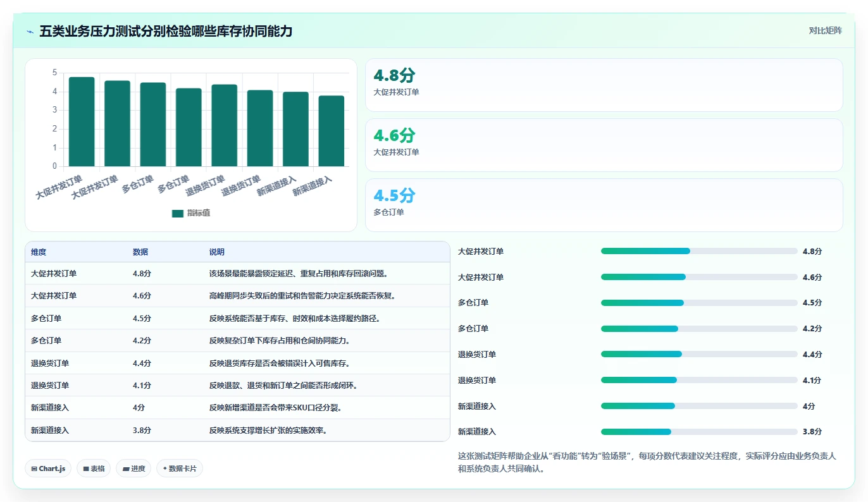Click 退换货订单 label beside the 4.1分 progress bar
The width and height of the screenshot is (868, 502).
[477, 381]
